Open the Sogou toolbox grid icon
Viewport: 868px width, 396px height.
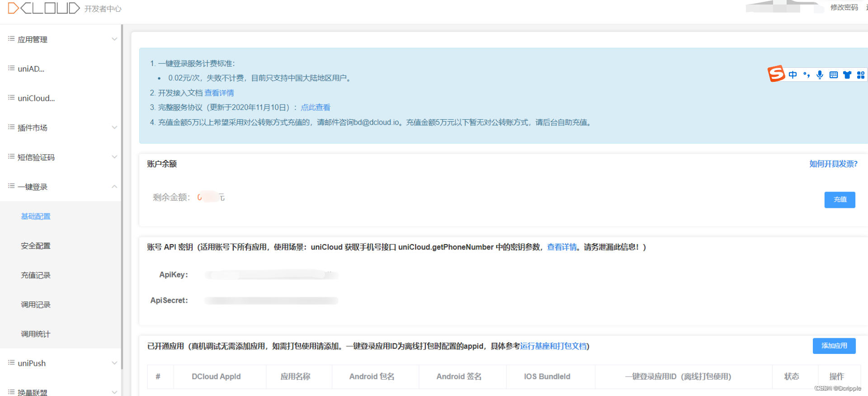tap(861, 75)
